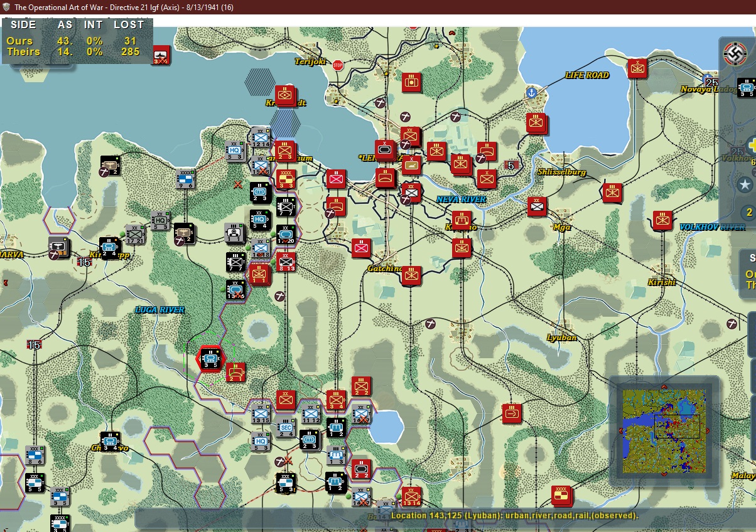Select the red unit marked 3 4

click(x=336, y=400)
